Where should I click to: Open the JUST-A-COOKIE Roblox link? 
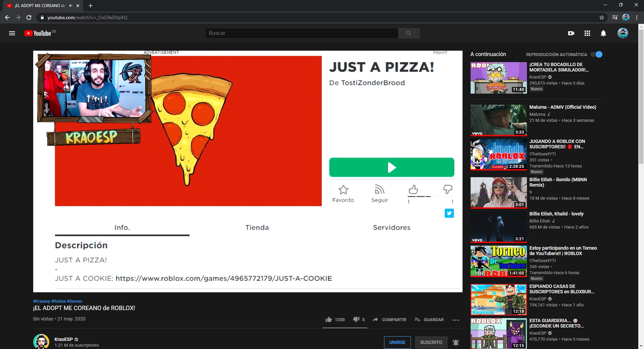tap(224, 279)
